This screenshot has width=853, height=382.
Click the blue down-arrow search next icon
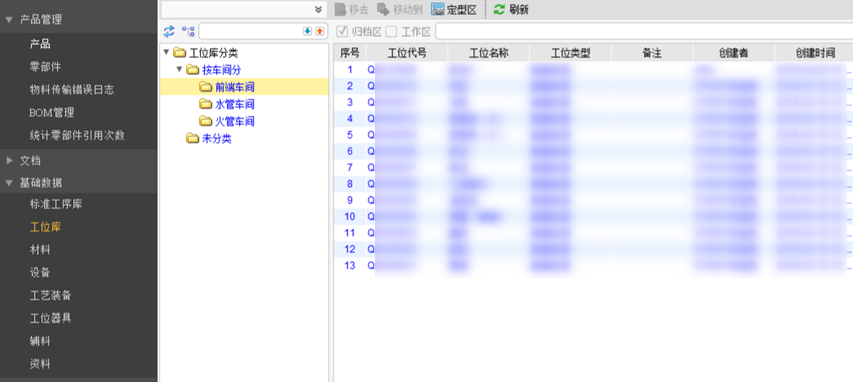(x=307, y=31)
